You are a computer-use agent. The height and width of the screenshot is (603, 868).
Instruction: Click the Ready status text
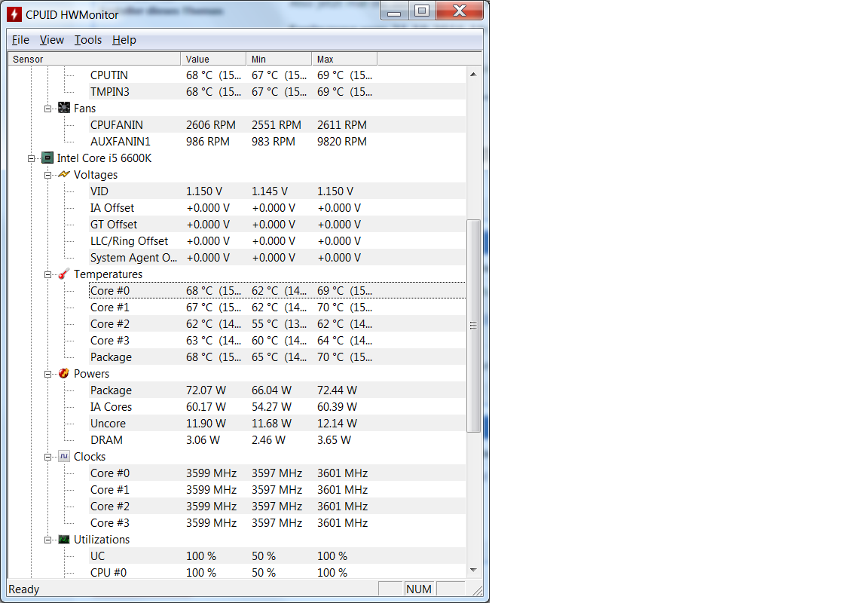click(24, 589)
